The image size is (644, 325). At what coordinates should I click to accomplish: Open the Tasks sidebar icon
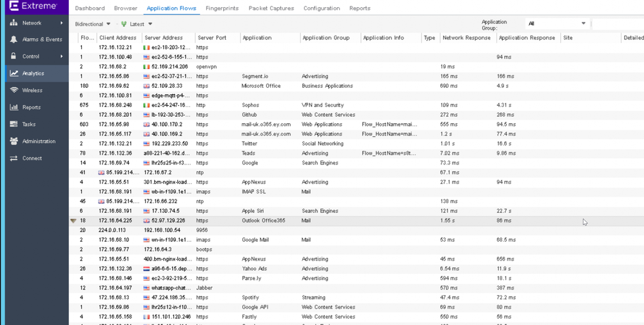pyautogui.click(x=14, y=124)
